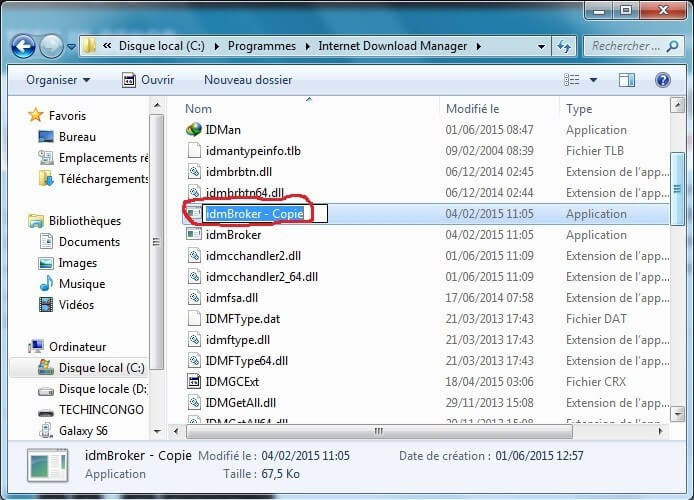Click the file list scroll up arrow
694x500 pixels.
[678, 105]
